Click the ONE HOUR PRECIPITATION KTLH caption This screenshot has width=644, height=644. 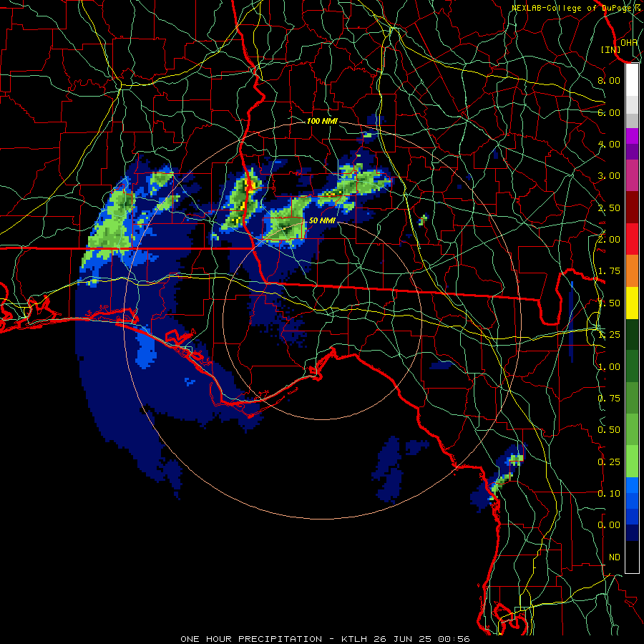(325, 639)
